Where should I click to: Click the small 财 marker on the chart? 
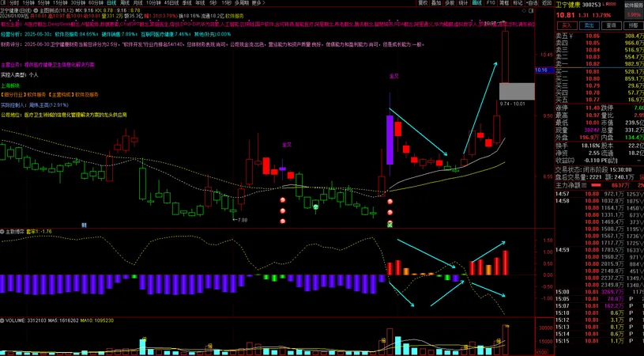(x=83, y=225)
